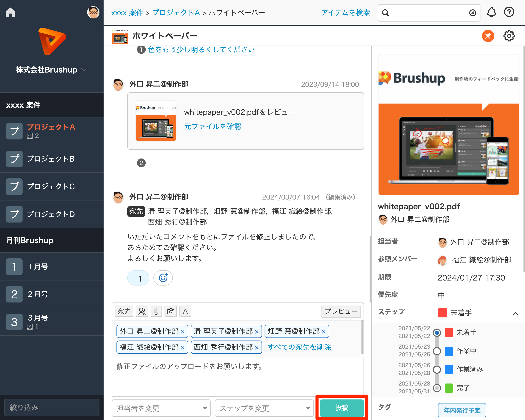Collapse the ステップ section chevron
The height and width of the screenshot is (420, 525).
(x=515, y=314)
